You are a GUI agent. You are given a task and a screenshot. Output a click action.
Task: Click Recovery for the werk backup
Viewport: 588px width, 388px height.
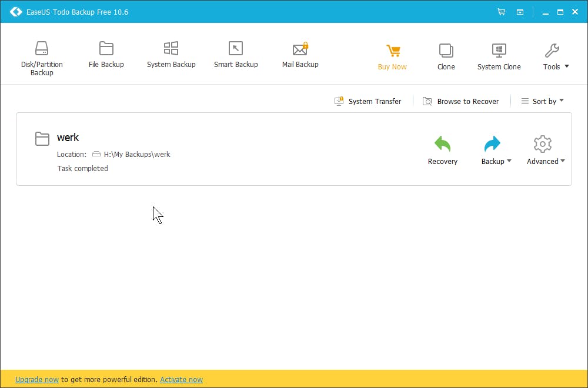pyautogui.click(x=442, y=149)
